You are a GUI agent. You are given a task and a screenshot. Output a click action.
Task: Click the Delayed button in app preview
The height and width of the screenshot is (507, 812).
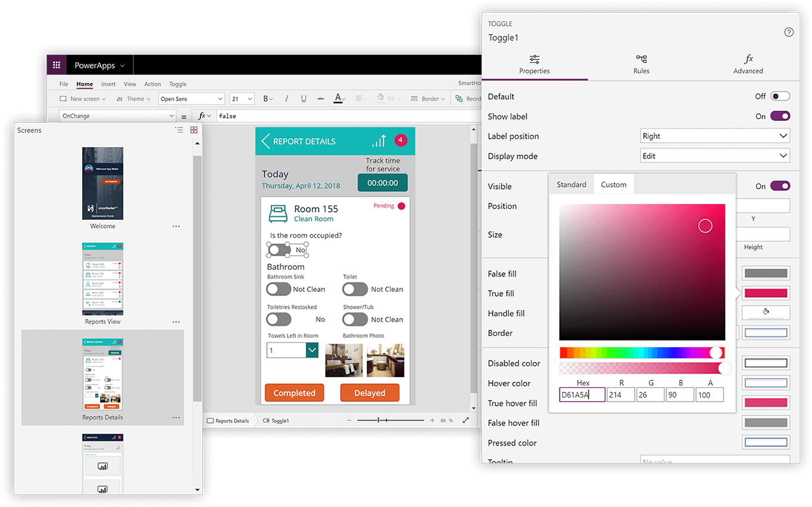(x=370, y=393)
